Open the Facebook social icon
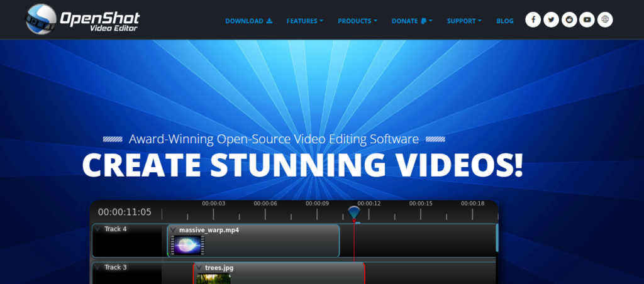 pos(533,19)
